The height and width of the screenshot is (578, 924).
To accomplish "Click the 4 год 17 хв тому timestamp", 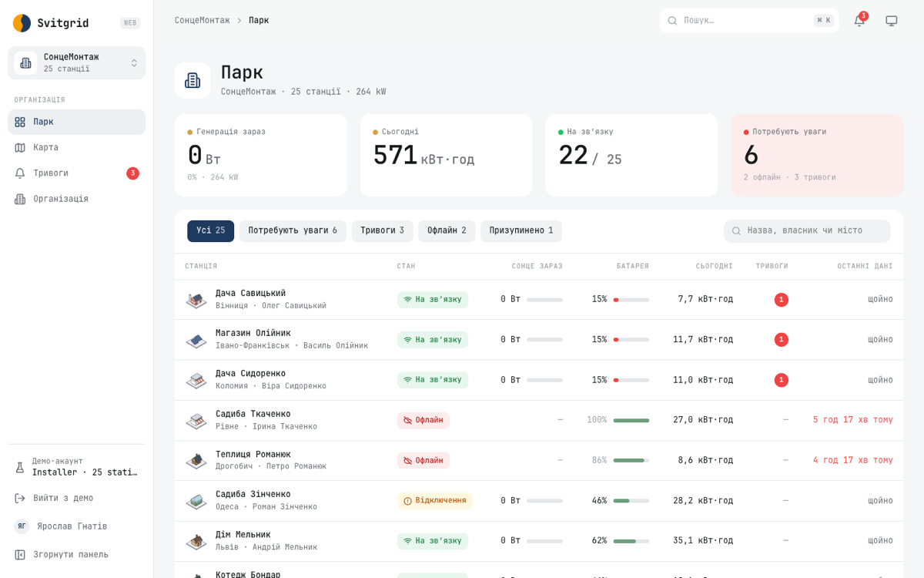I will point(853,460).
